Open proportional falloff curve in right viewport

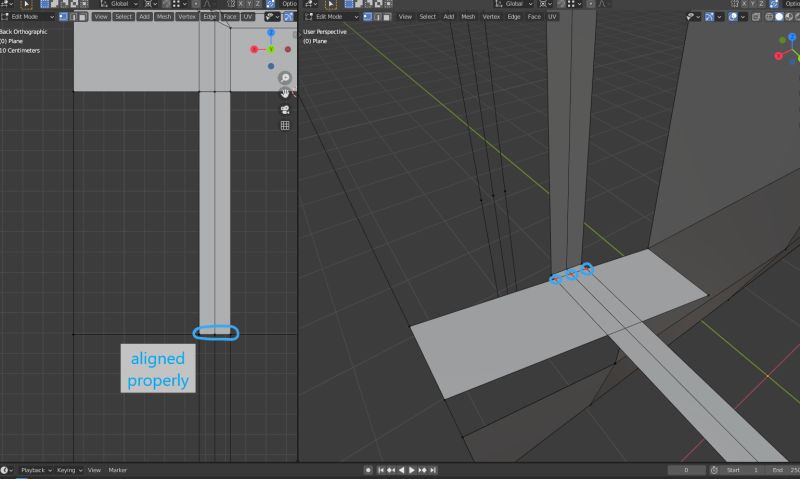pyautogui.click(x=602, y=4)
